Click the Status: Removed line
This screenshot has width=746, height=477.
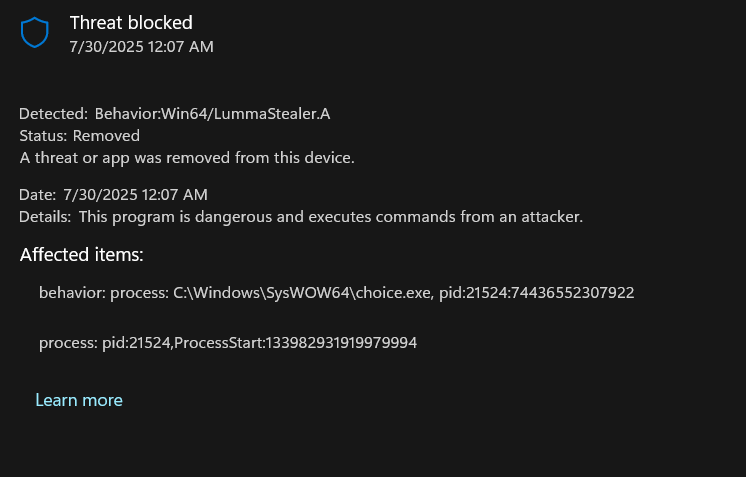pos(79,136)
